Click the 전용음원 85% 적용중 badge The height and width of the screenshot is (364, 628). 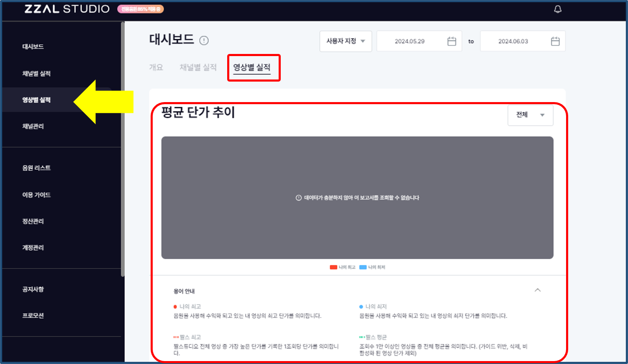140,8
